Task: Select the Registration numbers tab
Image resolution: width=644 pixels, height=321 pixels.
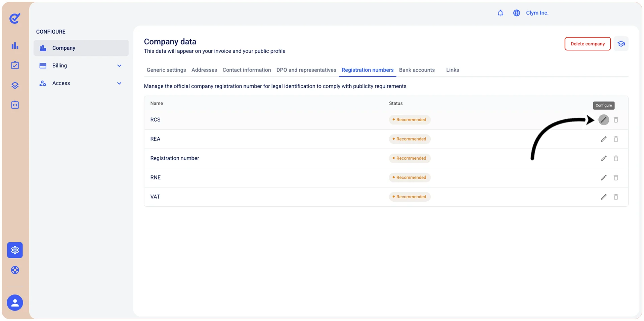Action: point(368,70)
